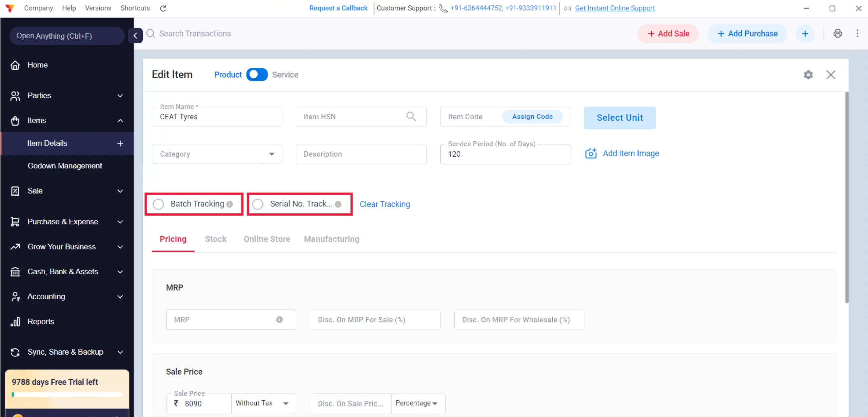Image resolution: width=868 pixels, height=417 pixels.
Task: Click the Add Purchase button
Action: (x=747, y=33)
